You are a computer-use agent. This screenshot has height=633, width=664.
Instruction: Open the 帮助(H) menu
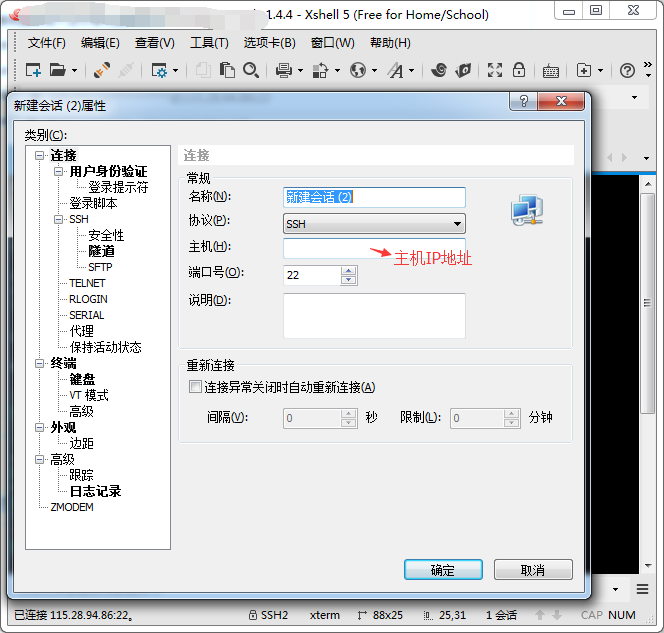(390, 43)
